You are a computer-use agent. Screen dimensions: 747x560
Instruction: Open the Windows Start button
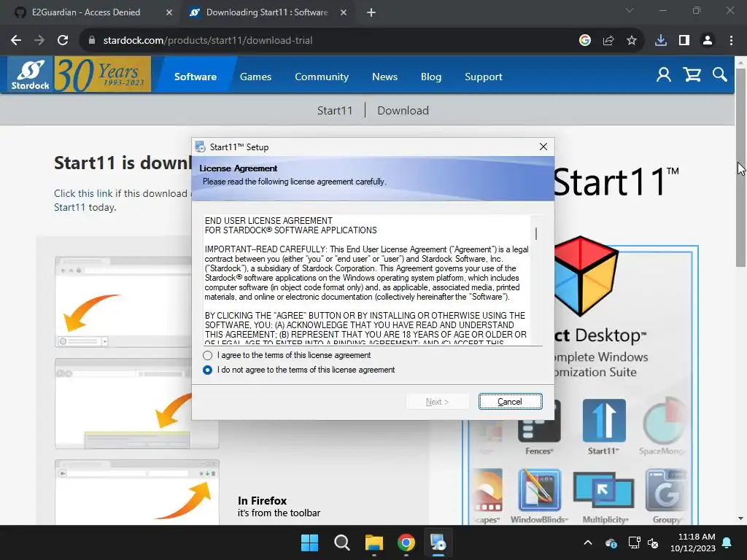coord(309,542)
